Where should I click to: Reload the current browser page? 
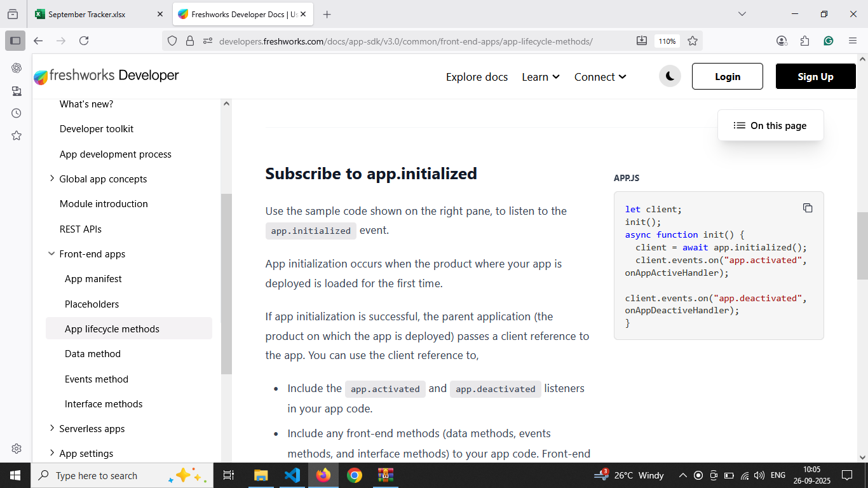[84, 41]
